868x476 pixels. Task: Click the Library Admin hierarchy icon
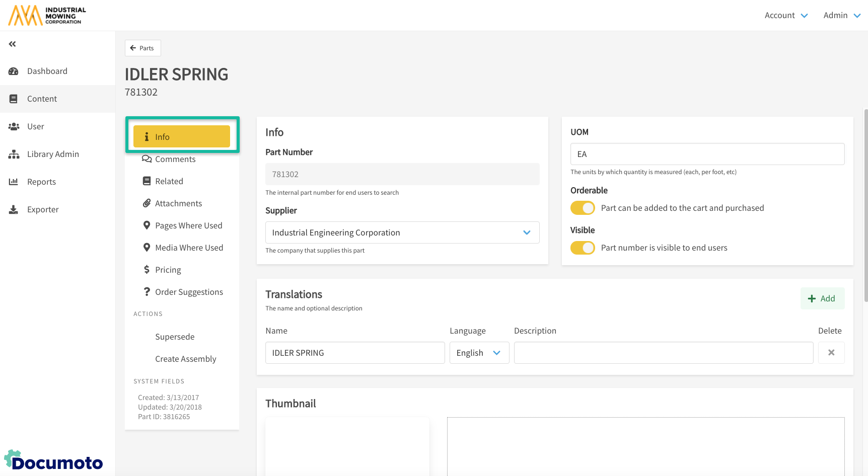(x=14, y=154)
